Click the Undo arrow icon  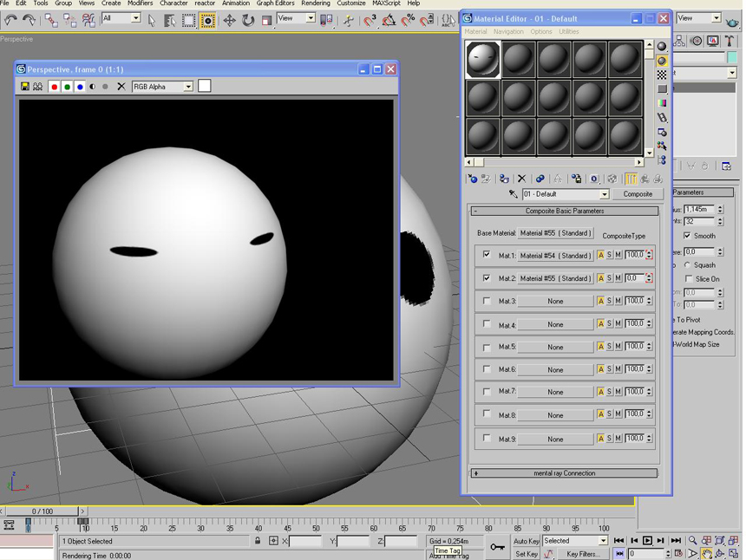pos(10,20)
